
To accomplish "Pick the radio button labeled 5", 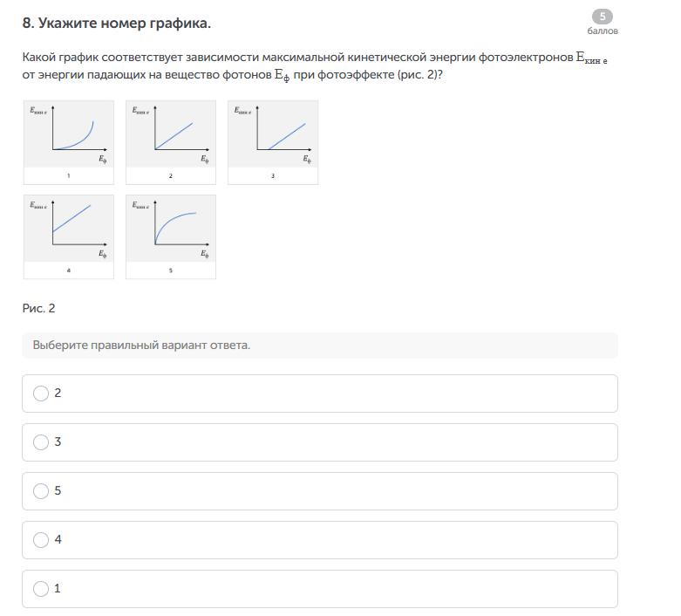I will tap(41, 491).
